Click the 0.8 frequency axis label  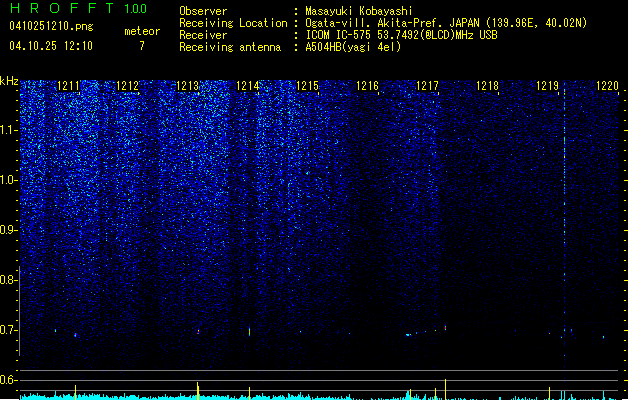(8, 280)
